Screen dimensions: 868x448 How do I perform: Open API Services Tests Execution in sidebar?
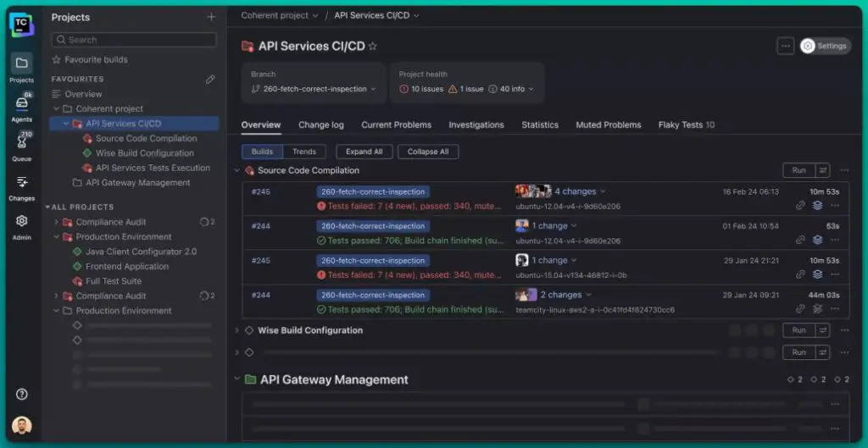[x=147, y=168]
